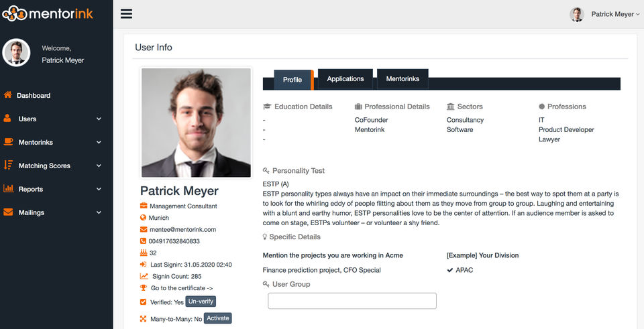
Task: Click the trophy icon beside certificate
Action: tap(144, 288)
